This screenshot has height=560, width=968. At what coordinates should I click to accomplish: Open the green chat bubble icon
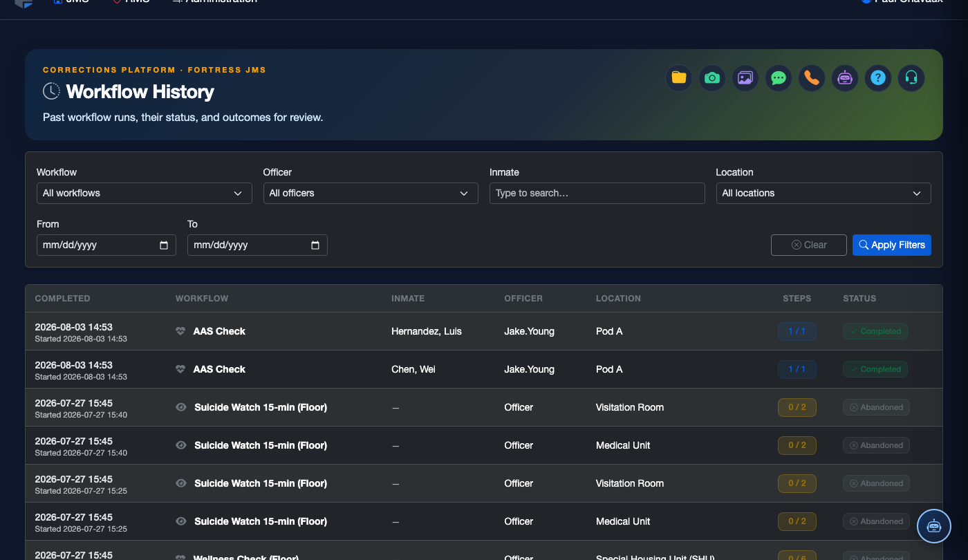779,77
